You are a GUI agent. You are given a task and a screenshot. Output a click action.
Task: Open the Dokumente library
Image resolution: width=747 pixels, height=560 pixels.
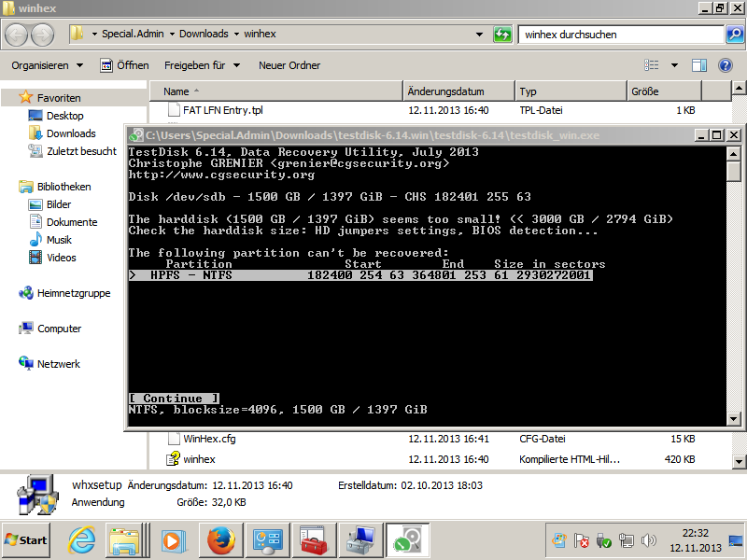(72, 222)
